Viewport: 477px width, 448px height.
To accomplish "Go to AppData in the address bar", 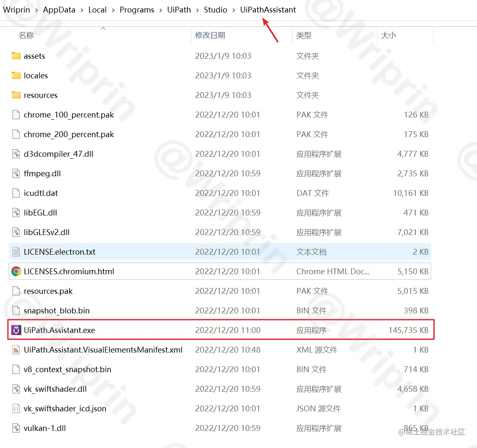I will coord(59,10).
